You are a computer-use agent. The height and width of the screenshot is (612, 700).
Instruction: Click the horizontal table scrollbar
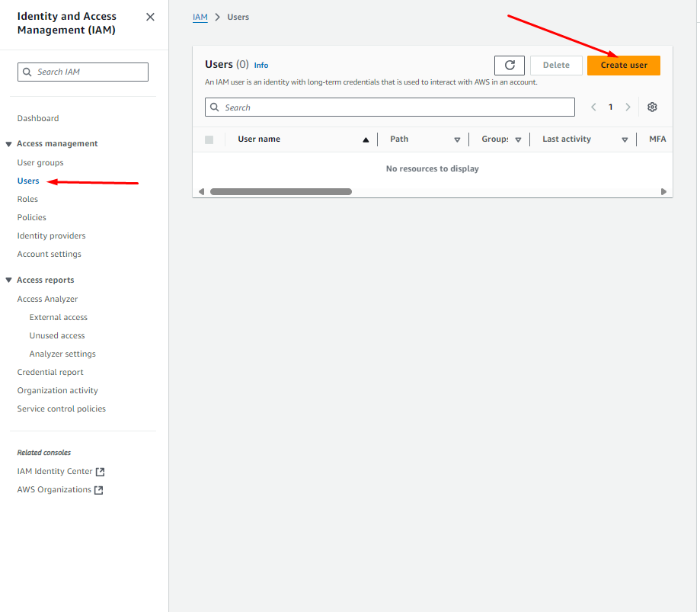pyautogui.click(x=280, y=192)
